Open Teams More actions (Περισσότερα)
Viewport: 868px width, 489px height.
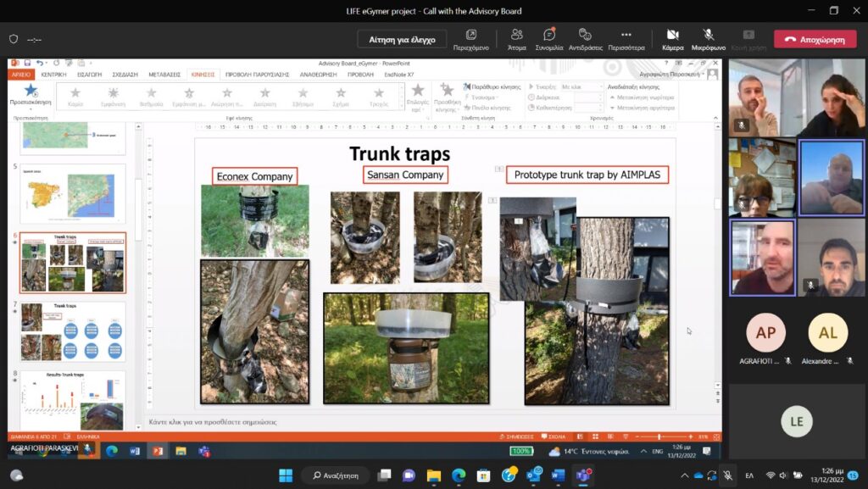click(x=626, y=39)
